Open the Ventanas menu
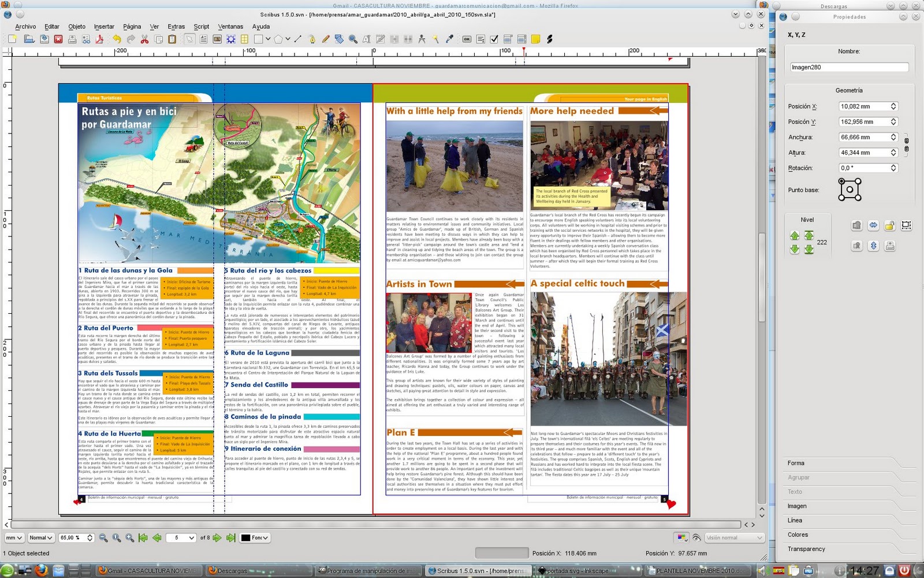Image resolution: width=924 pixels, height=578 pixels. (x=230, y=27)
